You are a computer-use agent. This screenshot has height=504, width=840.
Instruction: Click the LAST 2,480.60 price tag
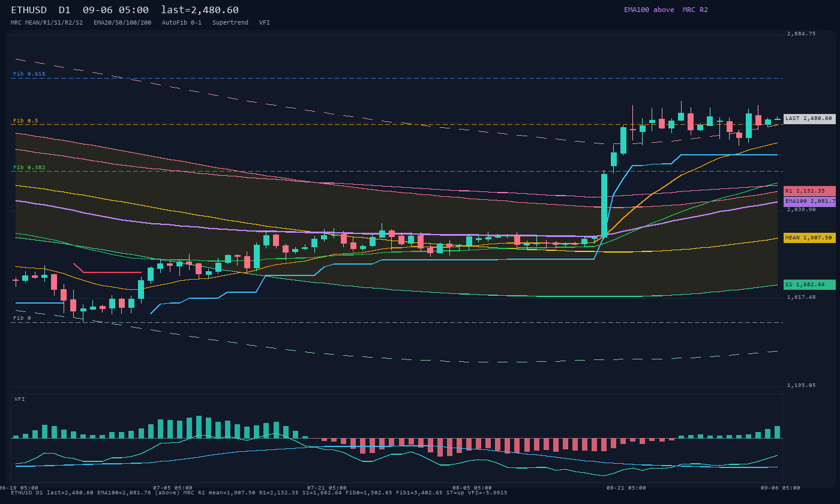(809, 119)
